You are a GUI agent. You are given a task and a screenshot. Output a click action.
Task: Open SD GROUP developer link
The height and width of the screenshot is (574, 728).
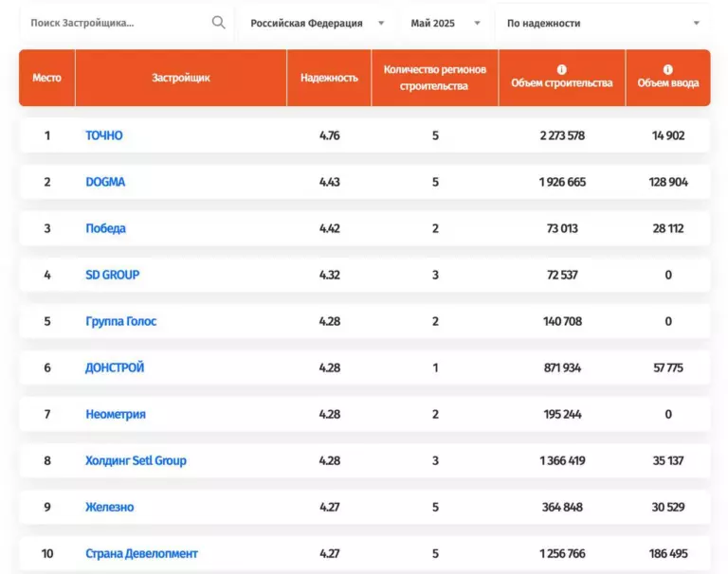[112, 275]
